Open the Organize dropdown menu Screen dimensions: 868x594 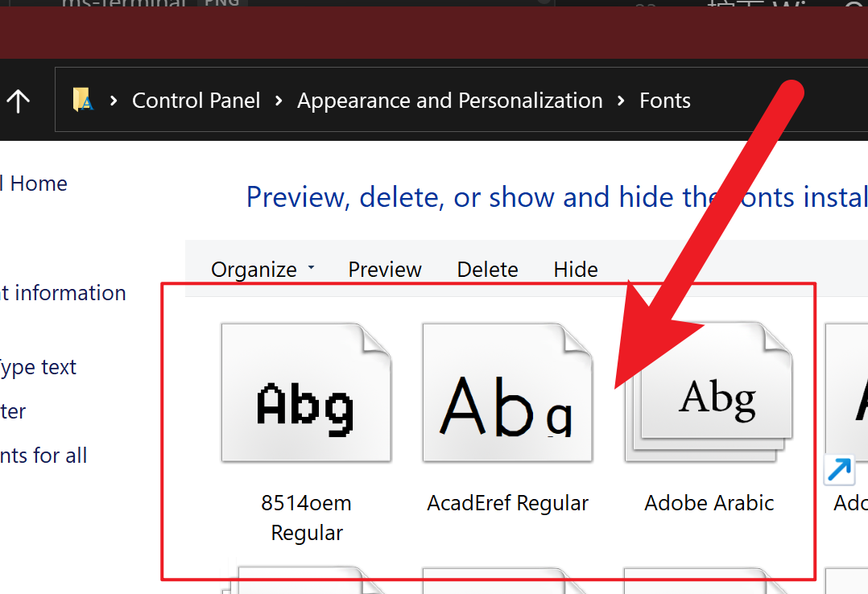(262, 270)
